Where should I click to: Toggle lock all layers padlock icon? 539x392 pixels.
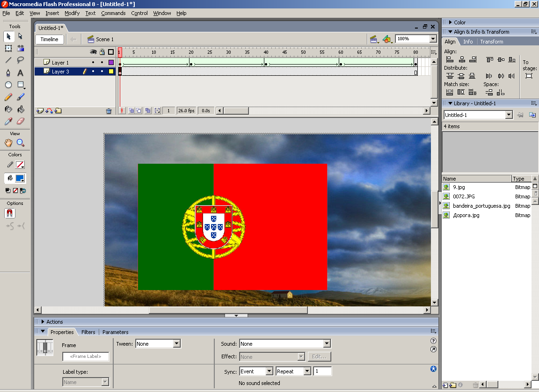[x=102, y=52]
